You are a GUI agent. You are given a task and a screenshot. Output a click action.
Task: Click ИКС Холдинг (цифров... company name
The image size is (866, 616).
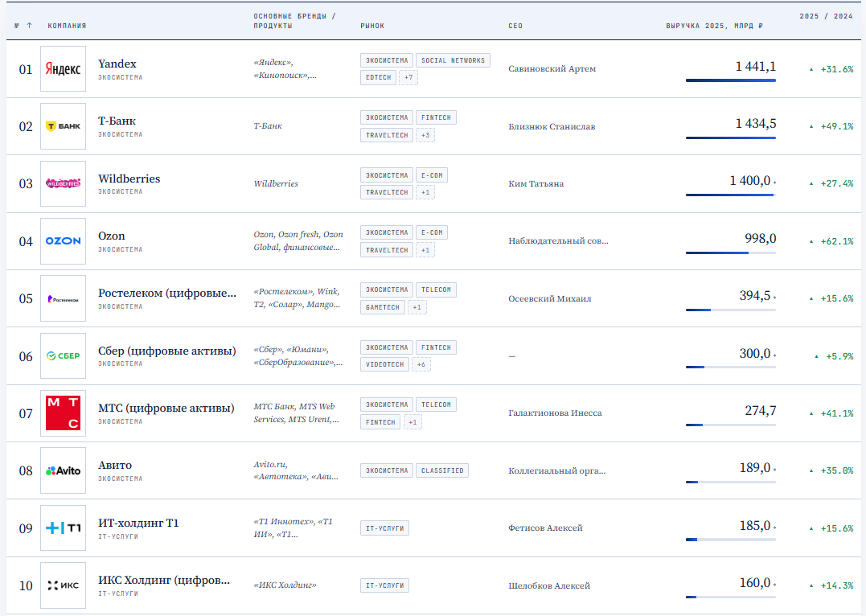click(164, 580)
